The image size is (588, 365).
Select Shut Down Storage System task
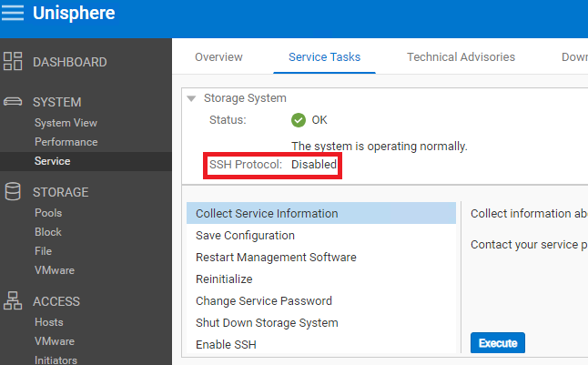pyautogui.click(x=267, y=323)
